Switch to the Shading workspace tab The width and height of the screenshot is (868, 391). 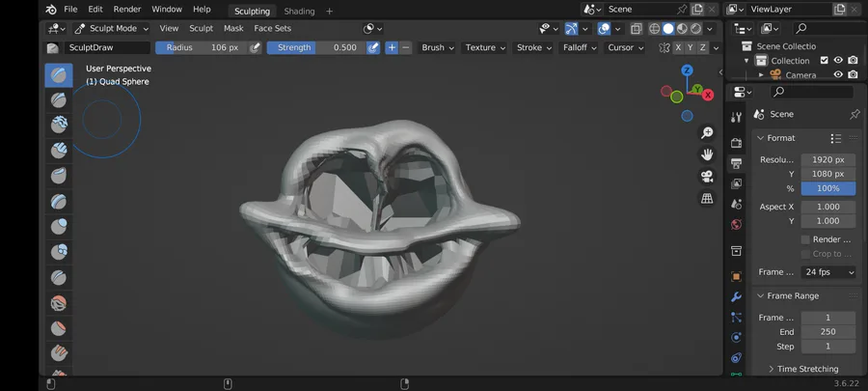tap(299, 11)
